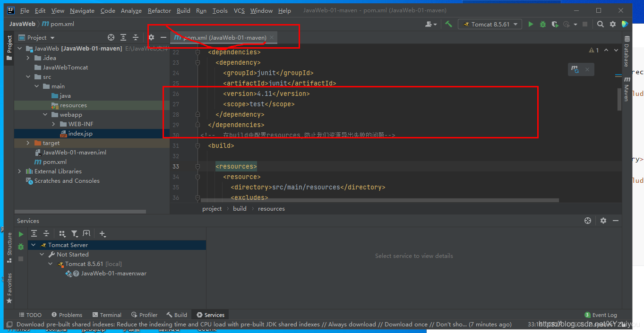This screenshot has height=333, width=644.
Task: Stop service square in Services panel
Action: 21,259
